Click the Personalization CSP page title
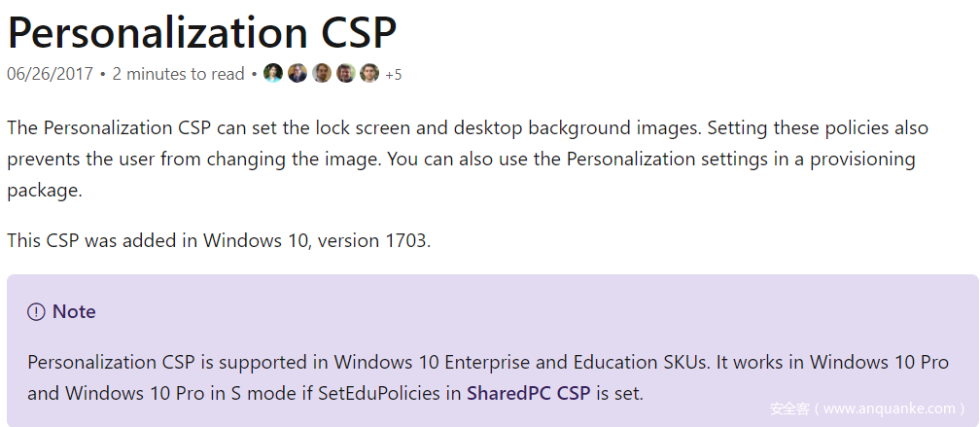This screenshot has width=980, height=427. point(202,32)
